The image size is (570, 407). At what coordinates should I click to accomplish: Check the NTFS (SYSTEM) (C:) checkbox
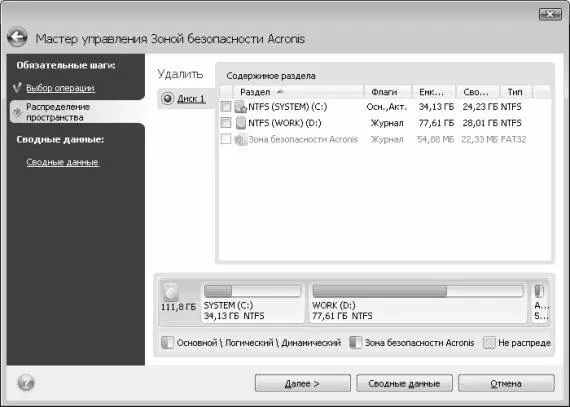click(x=226, y=107)
